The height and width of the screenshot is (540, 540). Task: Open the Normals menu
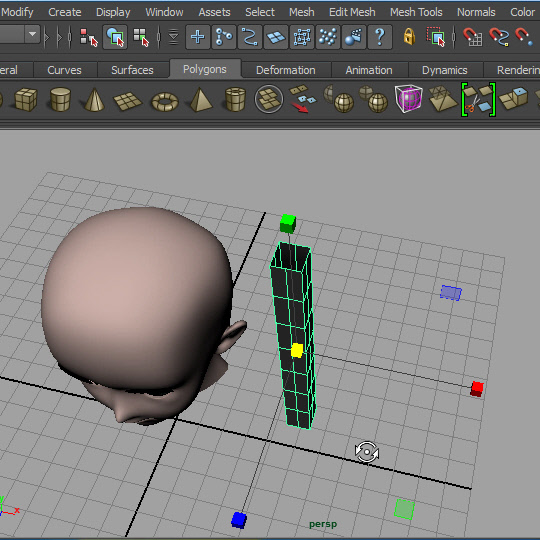pos(476,12)
